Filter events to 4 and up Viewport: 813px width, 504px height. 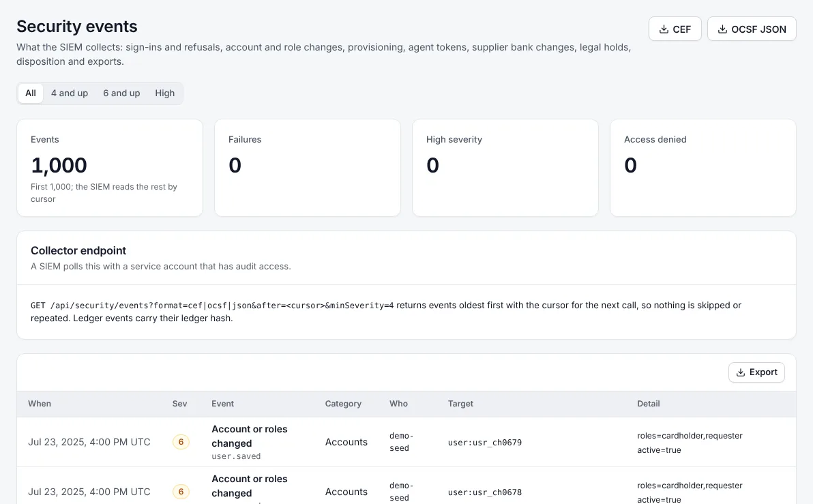coord(70,93)
